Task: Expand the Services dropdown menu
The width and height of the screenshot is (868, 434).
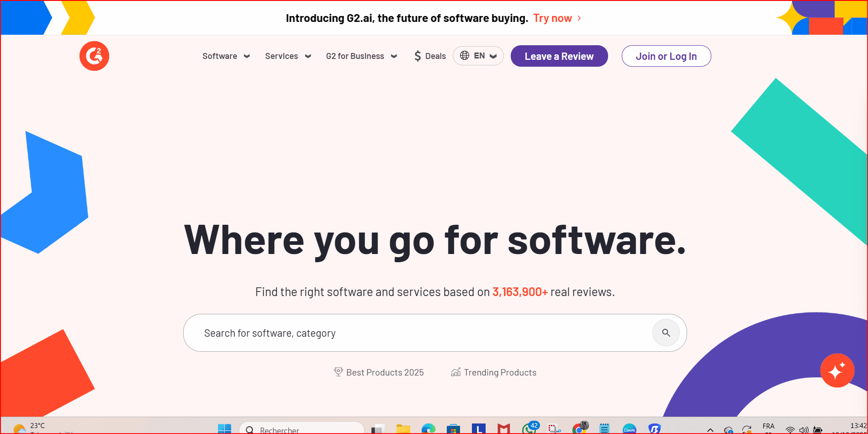Action: 288,56
